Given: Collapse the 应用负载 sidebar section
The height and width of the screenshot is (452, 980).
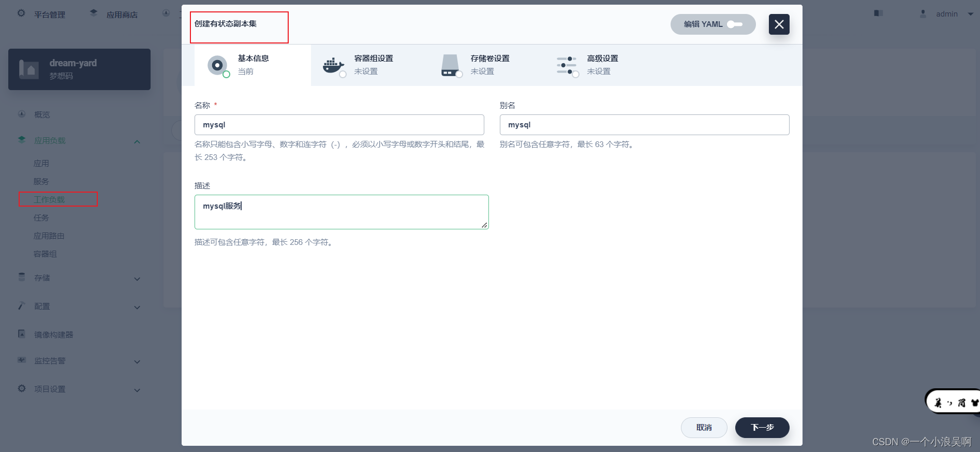Looking at the screenshot, I should point(137,141).
